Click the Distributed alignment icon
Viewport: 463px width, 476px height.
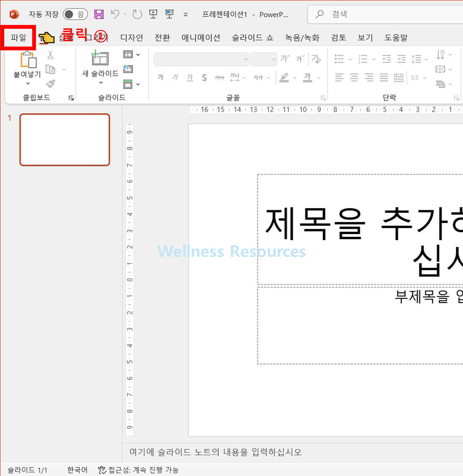coord(398,78)
